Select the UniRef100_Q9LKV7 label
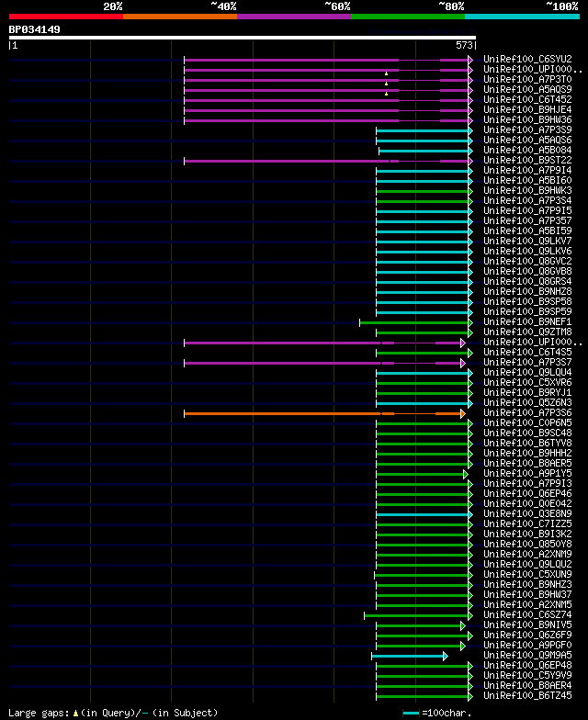Image resolution: width=588 pixels, height=720 pixels. coord(527,241)
